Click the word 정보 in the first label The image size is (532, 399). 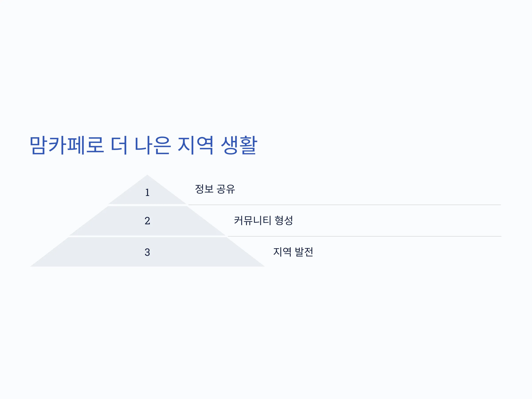[204, 189]
